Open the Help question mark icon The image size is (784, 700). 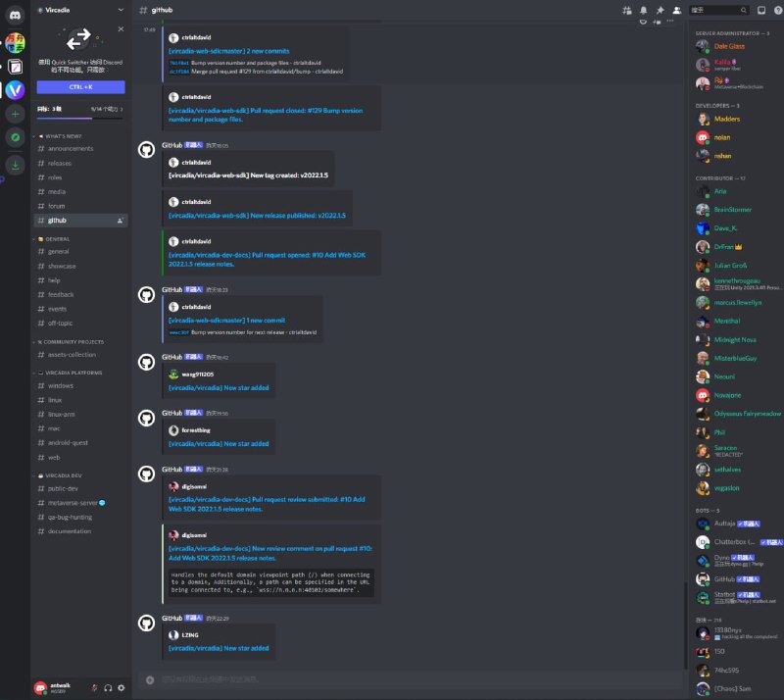tap(778, 10)
